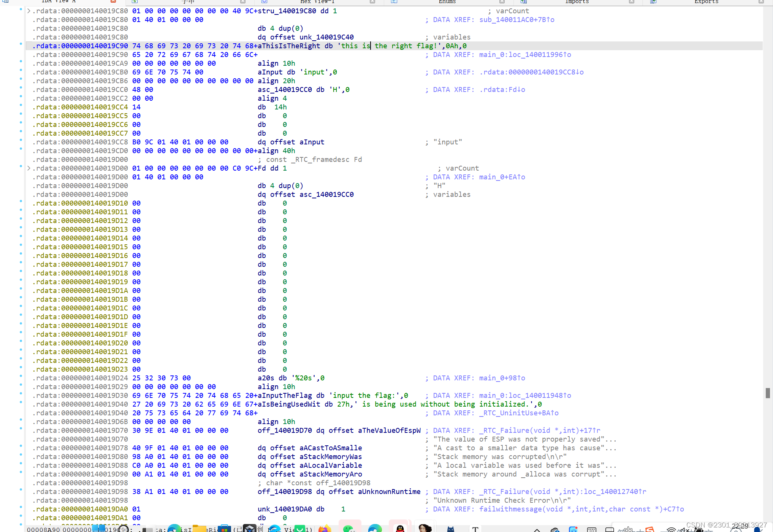Expand the stru_140019C80 structure arrow

(29, 11)
